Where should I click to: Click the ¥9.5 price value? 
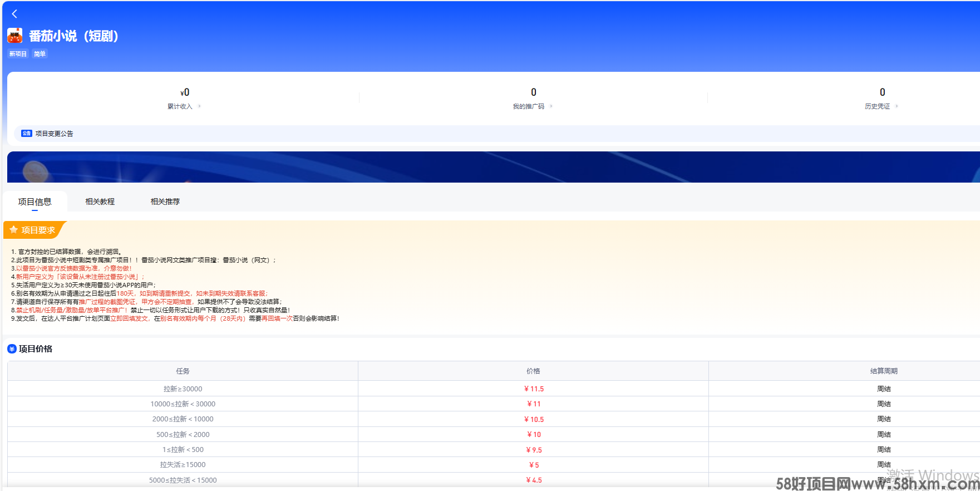[534, 450]
